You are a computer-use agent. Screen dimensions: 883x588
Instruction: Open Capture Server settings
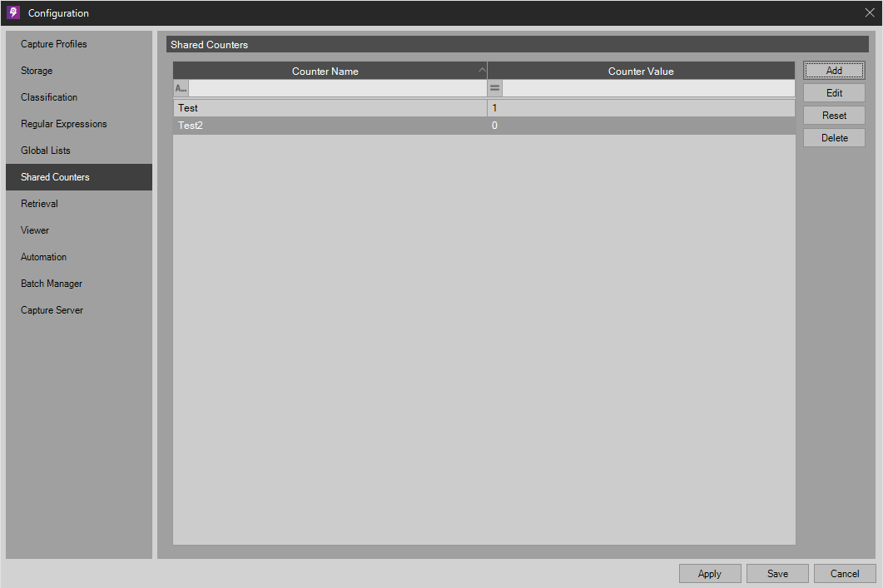click(79, 310)
